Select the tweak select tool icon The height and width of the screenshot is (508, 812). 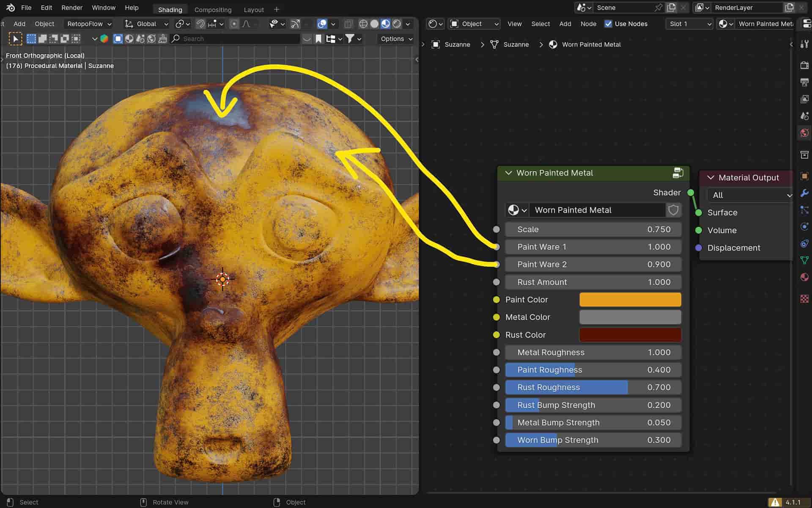[15, 39]
